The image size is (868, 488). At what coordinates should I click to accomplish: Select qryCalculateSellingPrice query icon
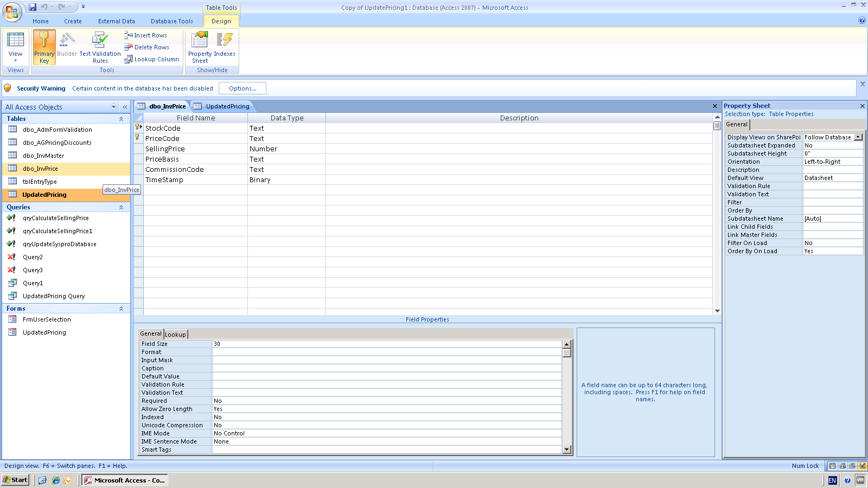11,217
